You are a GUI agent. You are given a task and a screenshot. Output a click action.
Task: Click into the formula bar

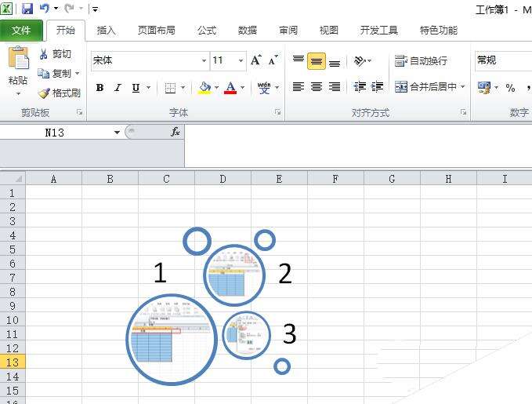tap(358, 145)
